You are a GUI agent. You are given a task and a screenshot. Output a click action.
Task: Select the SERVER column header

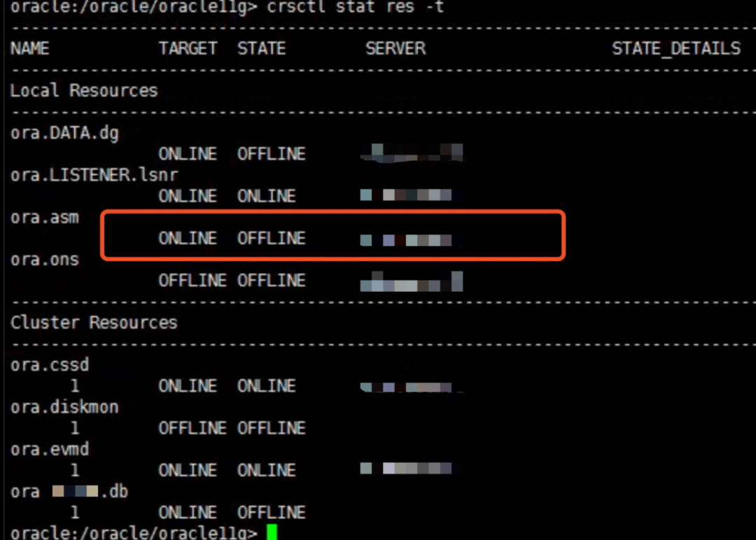pos(395,49)
